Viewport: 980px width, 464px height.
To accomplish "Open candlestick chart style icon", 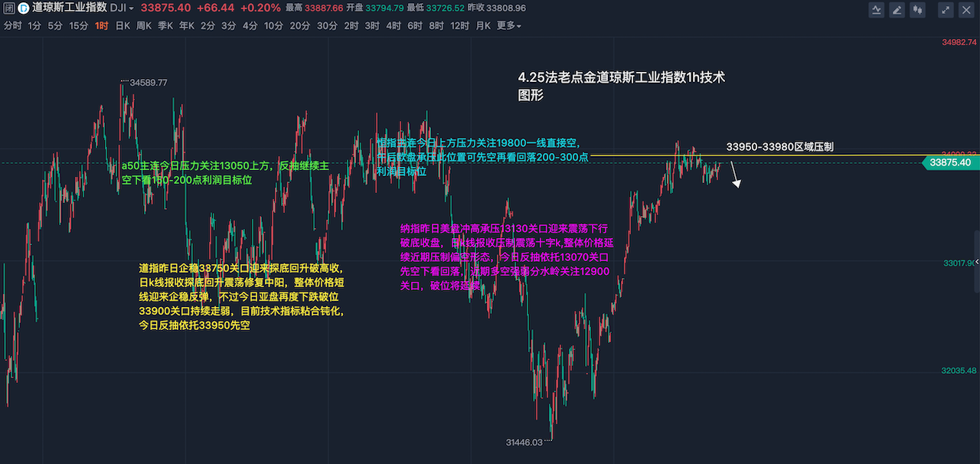I will (x=919, y=10).
